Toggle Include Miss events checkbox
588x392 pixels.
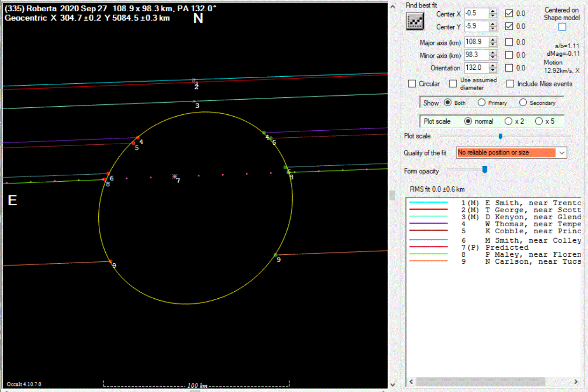pyautogui.click(x=510, y=84)
